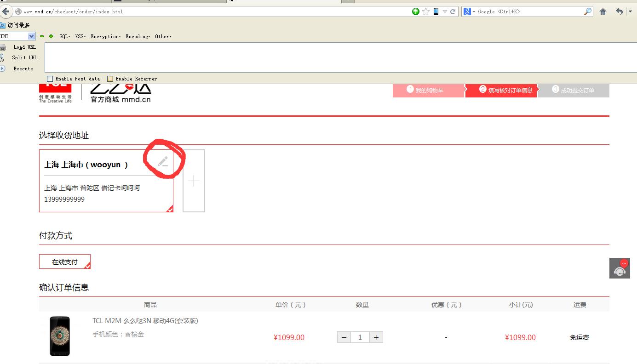Click Load URL in HackBar

25,47
